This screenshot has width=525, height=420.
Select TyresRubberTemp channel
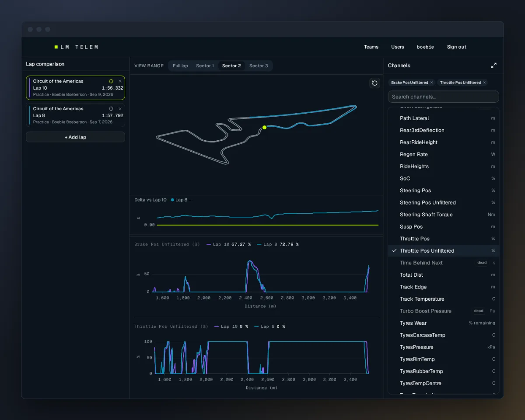click(x=443, y=371)
